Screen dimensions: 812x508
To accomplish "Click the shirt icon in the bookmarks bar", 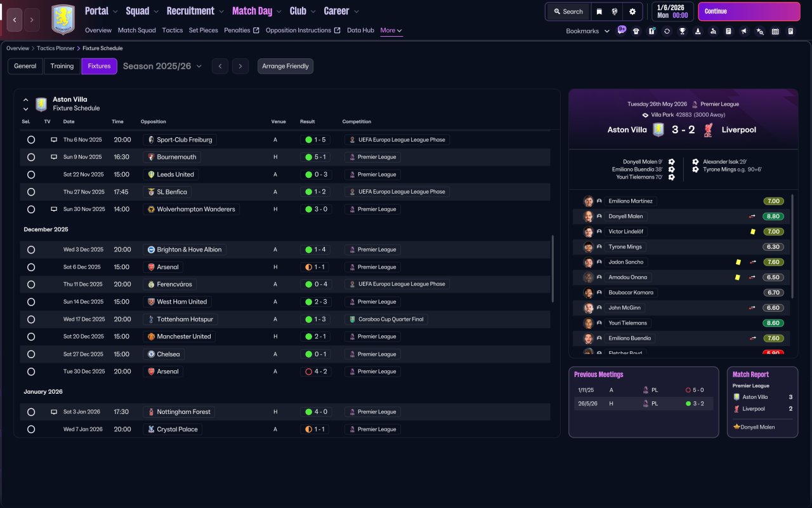I will point(636,31).
